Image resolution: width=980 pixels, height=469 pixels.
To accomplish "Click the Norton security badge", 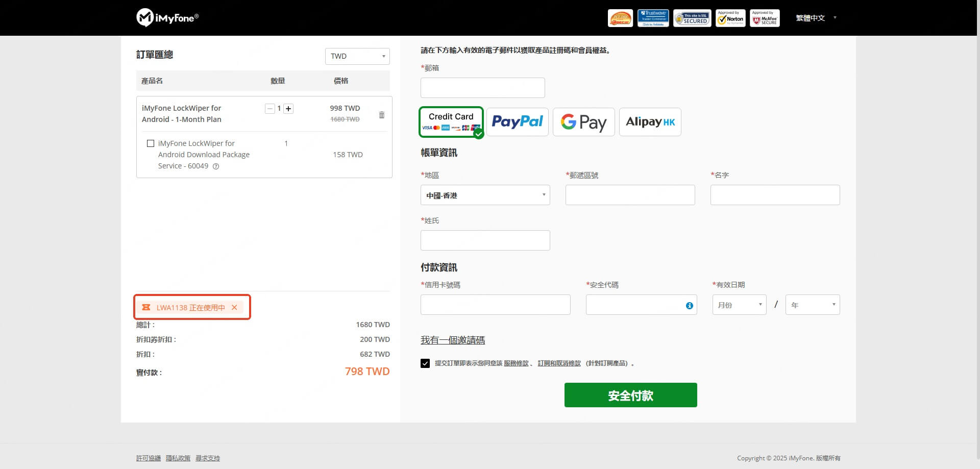I will click(x=730, y=18).
